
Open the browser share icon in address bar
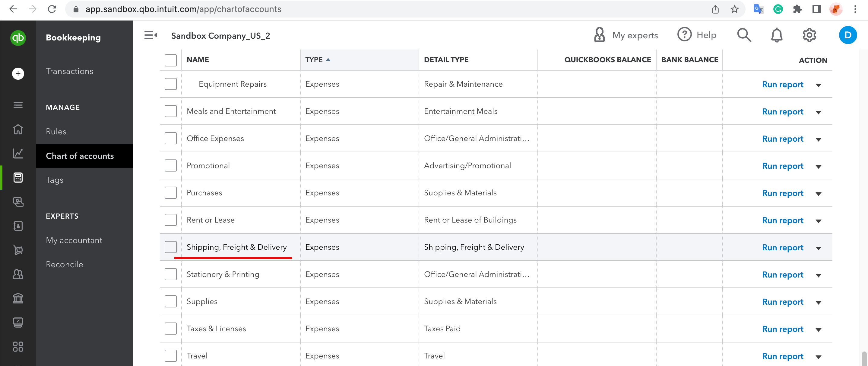(715, 9)
